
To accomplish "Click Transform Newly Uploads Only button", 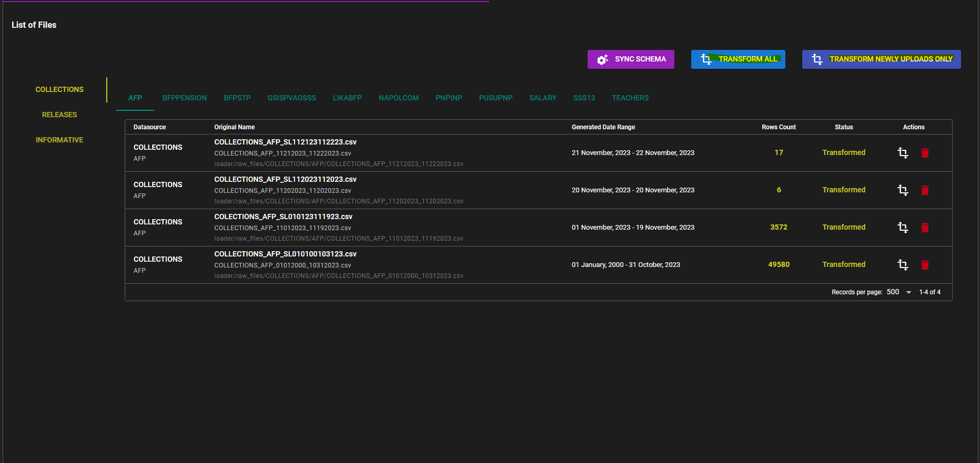I will [x=881, y=59].
